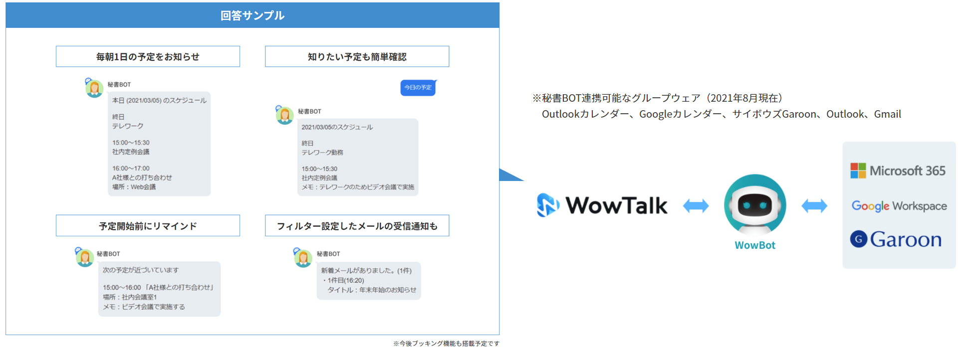Click the メモ：テレワークのためビデオ会議で実施 line

pyautogui.click(x=358, y=187)
